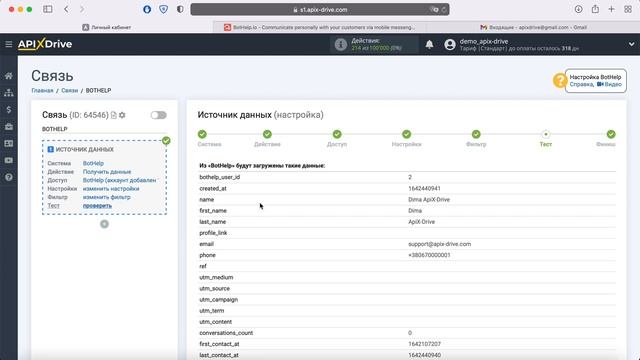Click the bothelp_user_id field row

pos(407,177)
